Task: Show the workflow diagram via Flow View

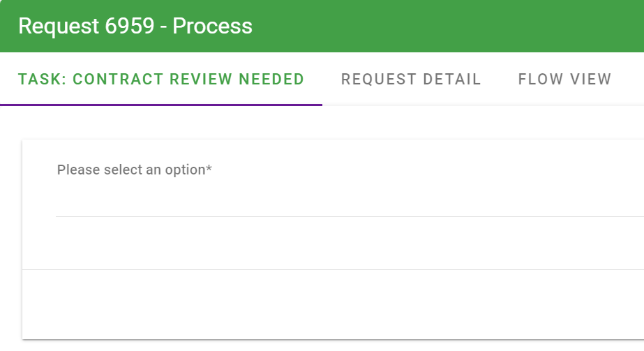Action: click(564, 80)
